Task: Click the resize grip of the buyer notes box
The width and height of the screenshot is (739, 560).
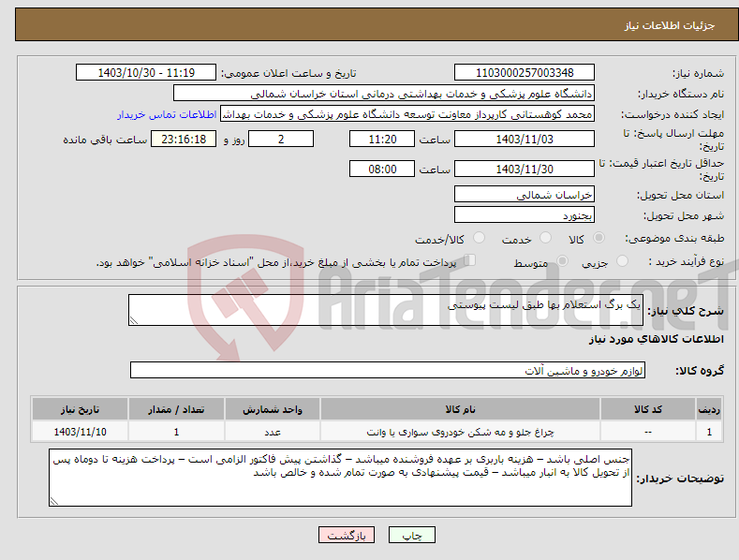Action: (x=54, y=501)
